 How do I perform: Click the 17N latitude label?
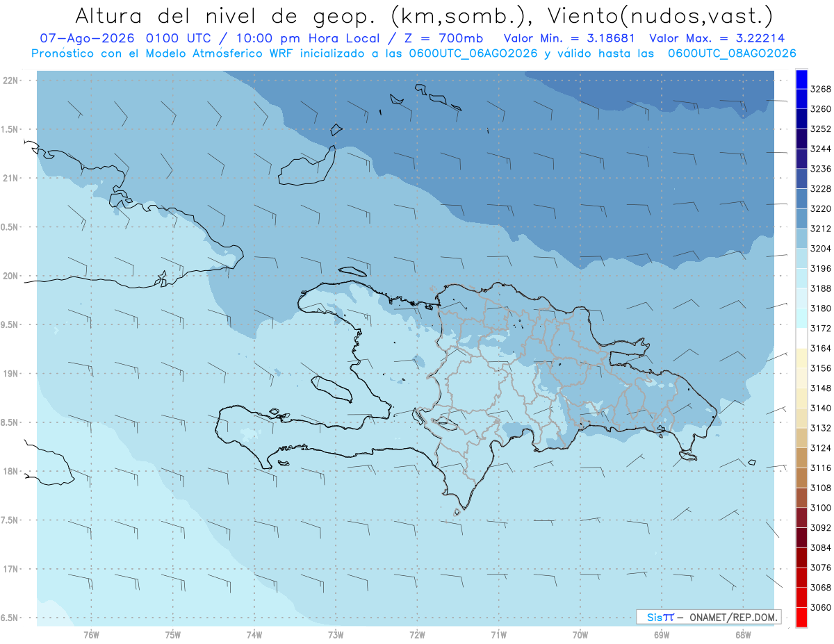tap(10, 569)
